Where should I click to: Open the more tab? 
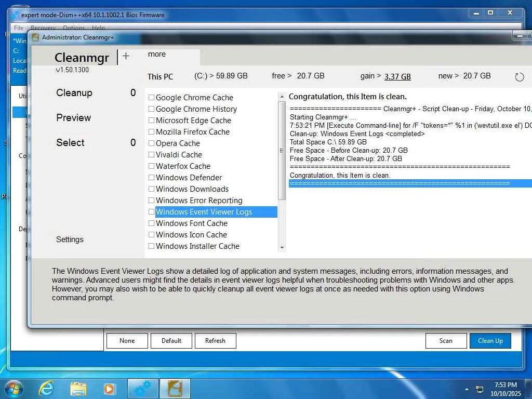pos(157,54)
